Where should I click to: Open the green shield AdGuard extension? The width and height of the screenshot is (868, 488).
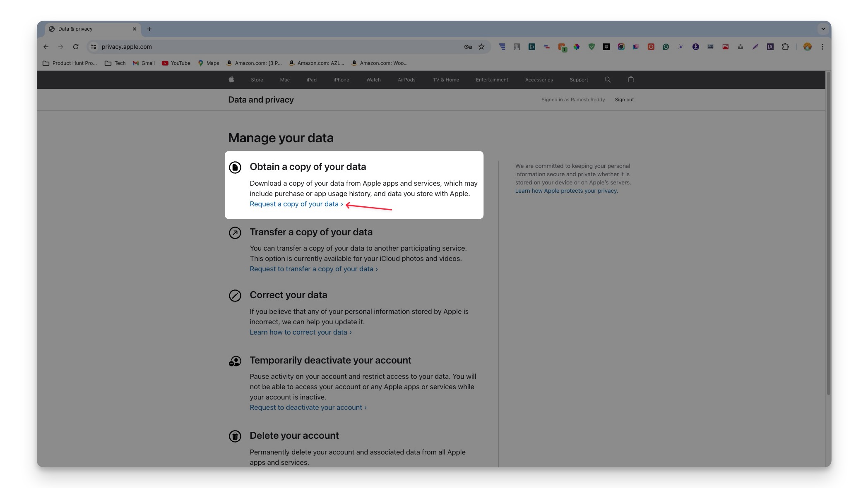click(x=591, y=47)
